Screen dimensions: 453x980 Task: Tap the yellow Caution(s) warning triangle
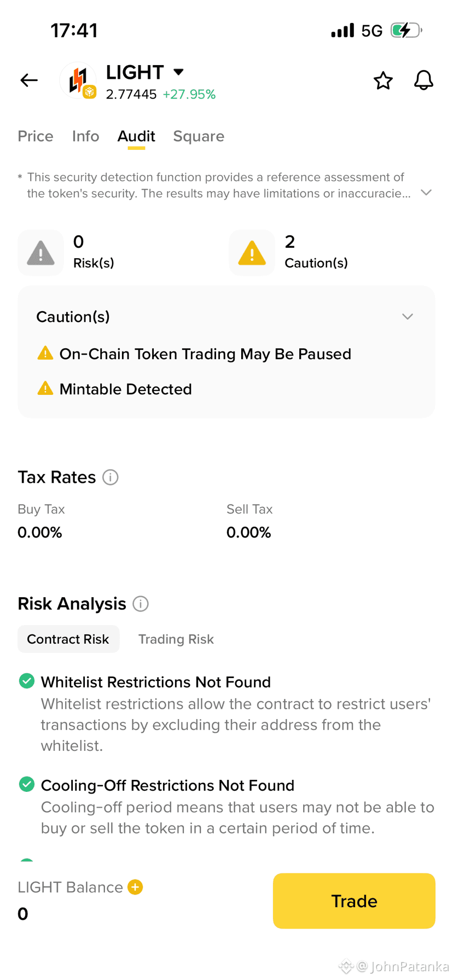[252, 253]
